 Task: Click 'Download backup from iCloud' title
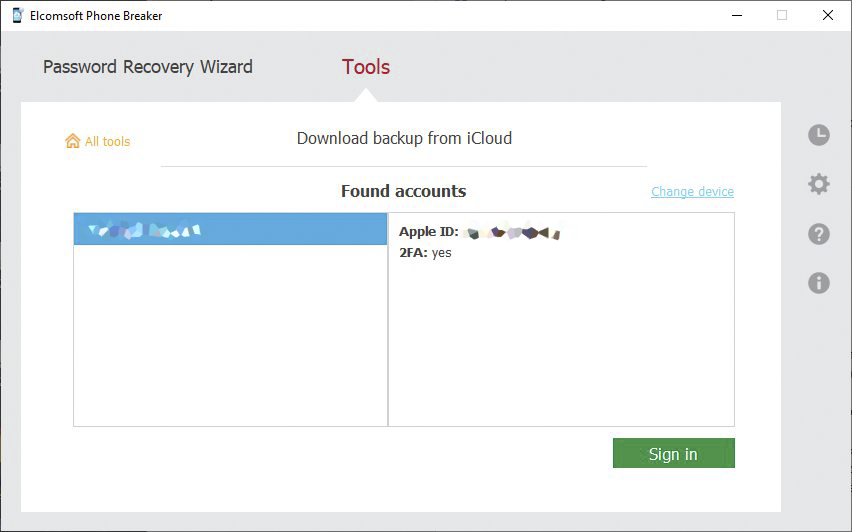click(404, 138)
